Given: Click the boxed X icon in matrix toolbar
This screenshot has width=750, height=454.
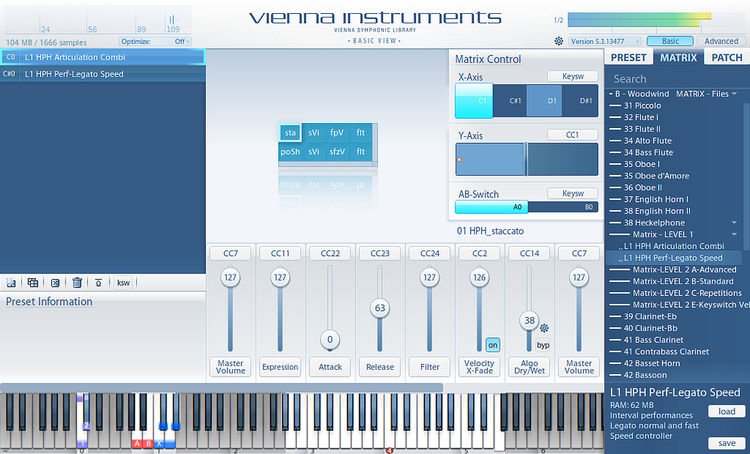Looking at the screenshot, I should coord(55,283).
